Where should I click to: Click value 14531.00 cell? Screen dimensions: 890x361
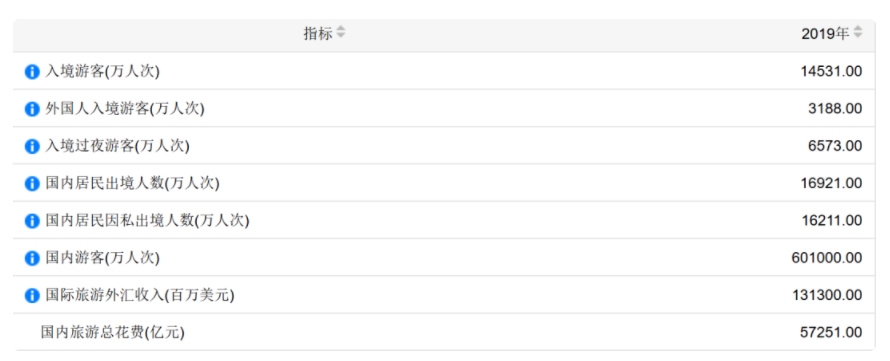(x=832, y=72)
